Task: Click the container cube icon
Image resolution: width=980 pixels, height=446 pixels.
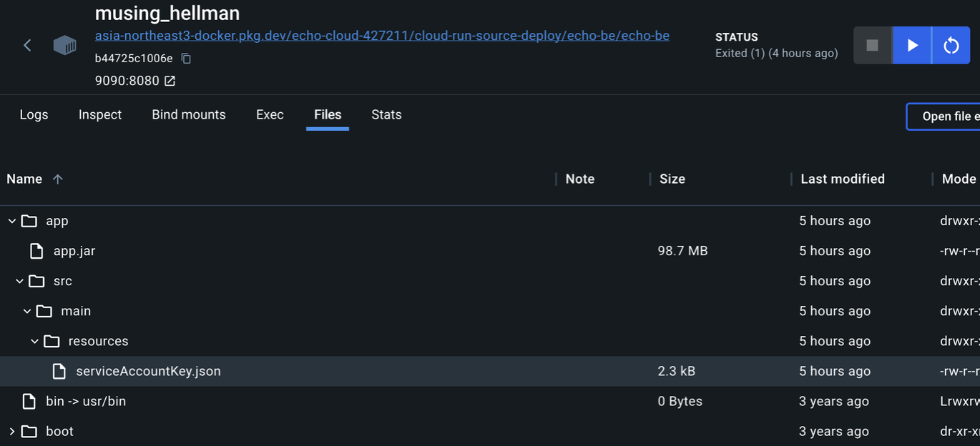Action: coord(64,46)
